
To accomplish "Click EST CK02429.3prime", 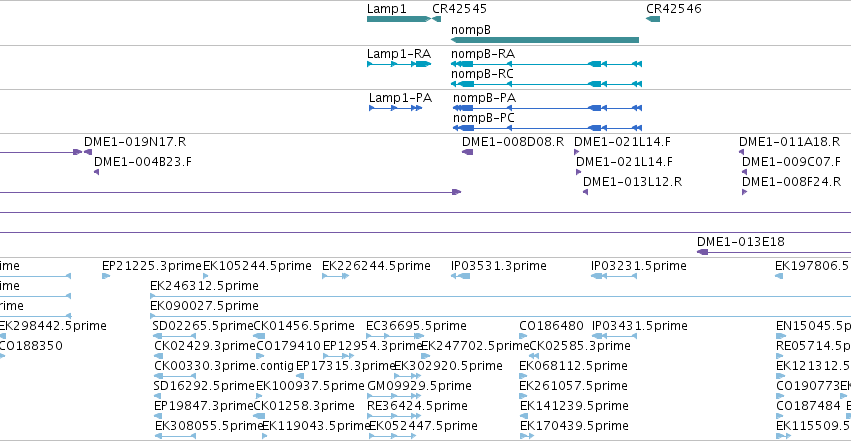I will coord(157,356).
